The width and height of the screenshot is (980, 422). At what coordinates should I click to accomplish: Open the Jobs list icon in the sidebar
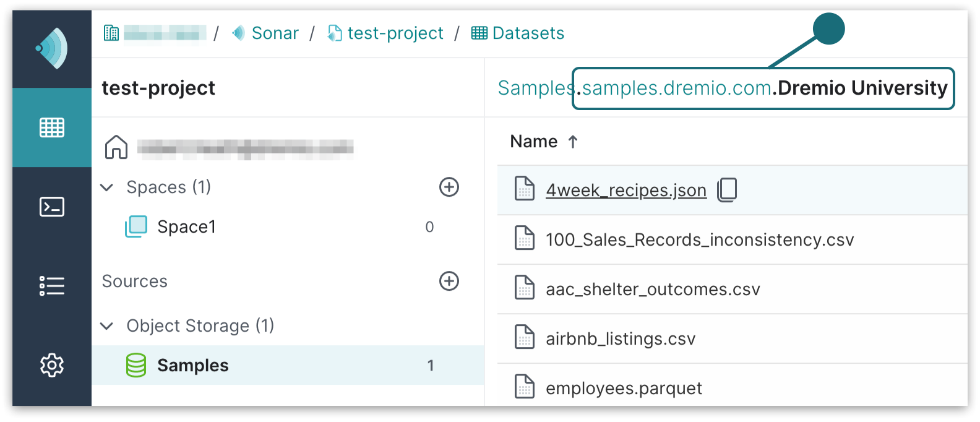52,286
